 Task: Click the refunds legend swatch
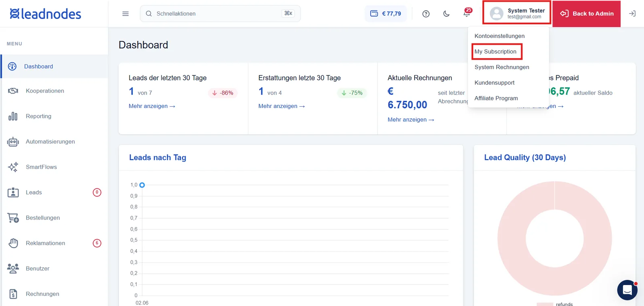pyautogui.click(x=545, y=304)
